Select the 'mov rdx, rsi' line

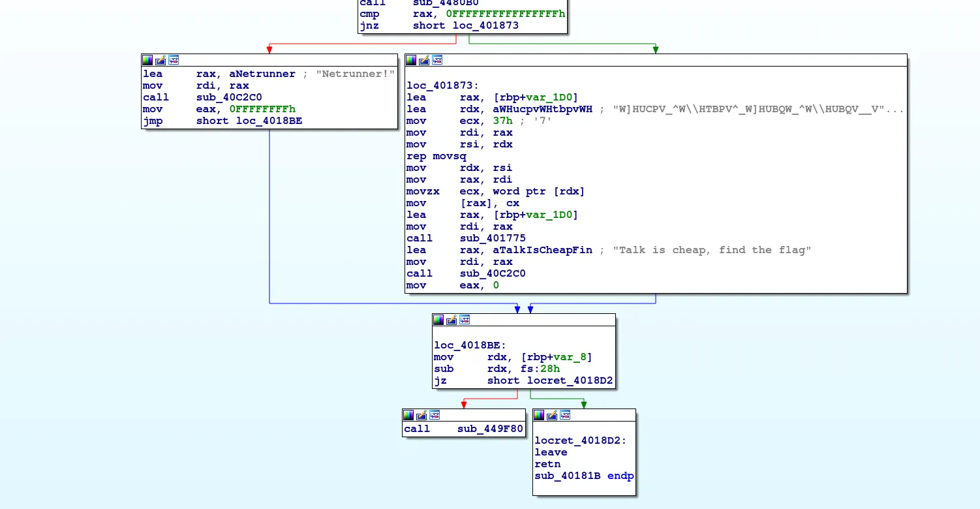click(x=459, y=168)
